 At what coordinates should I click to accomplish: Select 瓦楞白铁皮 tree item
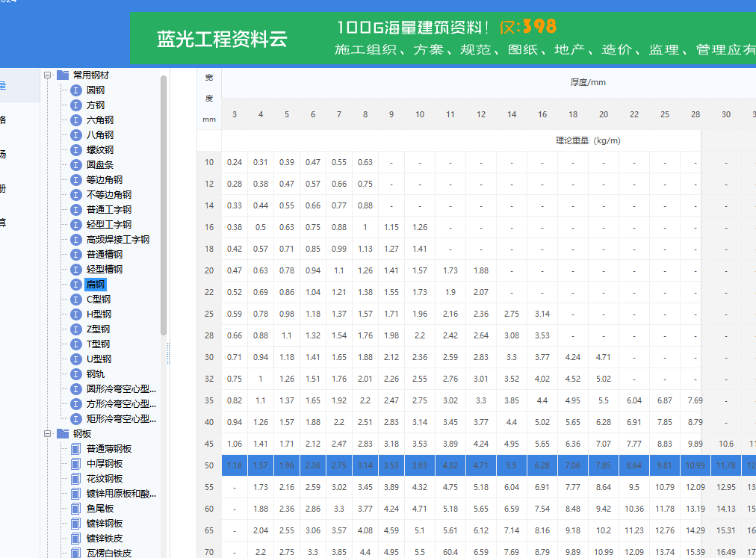(109, 554)
